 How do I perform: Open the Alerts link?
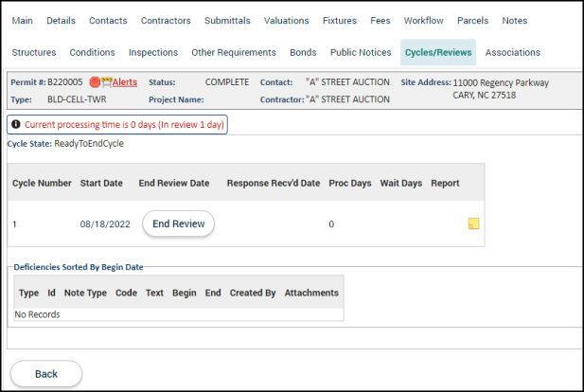click(125, 82)
